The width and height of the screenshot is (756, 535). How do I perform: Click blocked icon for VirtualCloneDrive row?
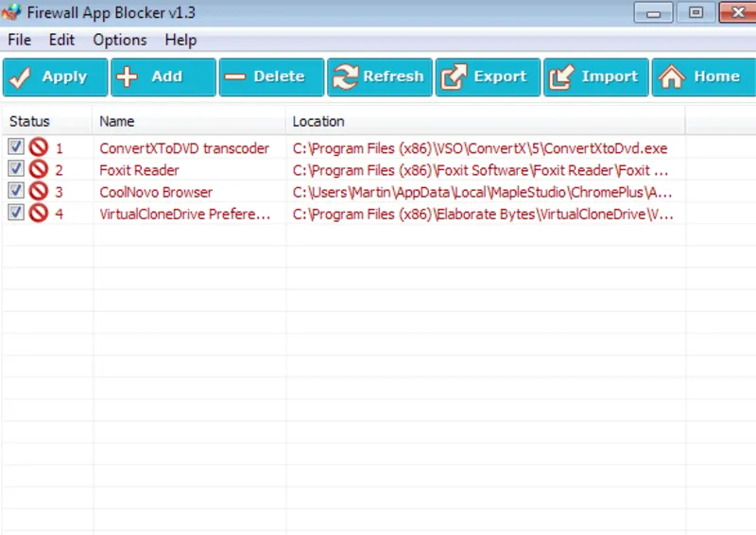(39, 213)
